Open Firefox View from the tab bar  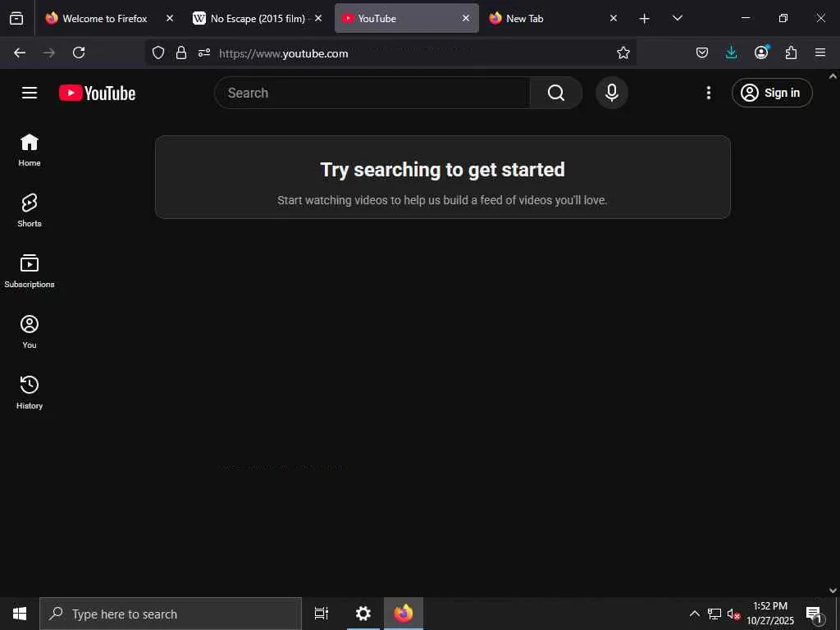pos(16,18)
